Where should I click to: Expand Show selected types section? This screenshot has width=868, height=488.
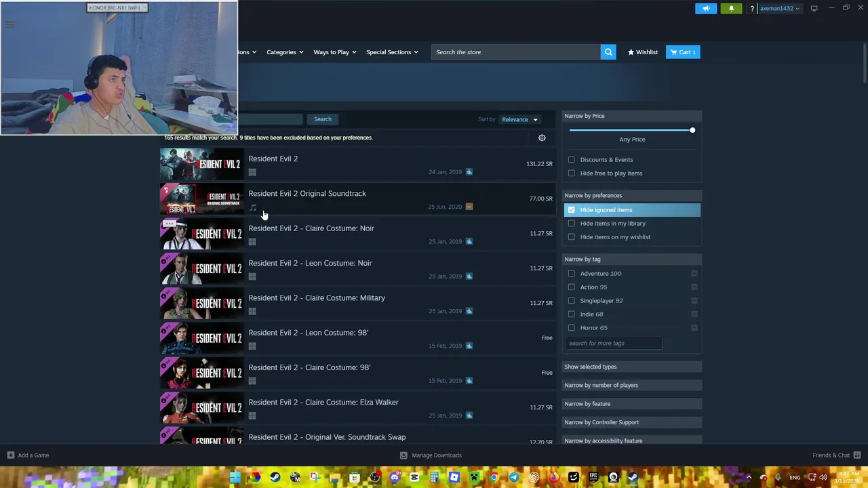coord(632,367)
